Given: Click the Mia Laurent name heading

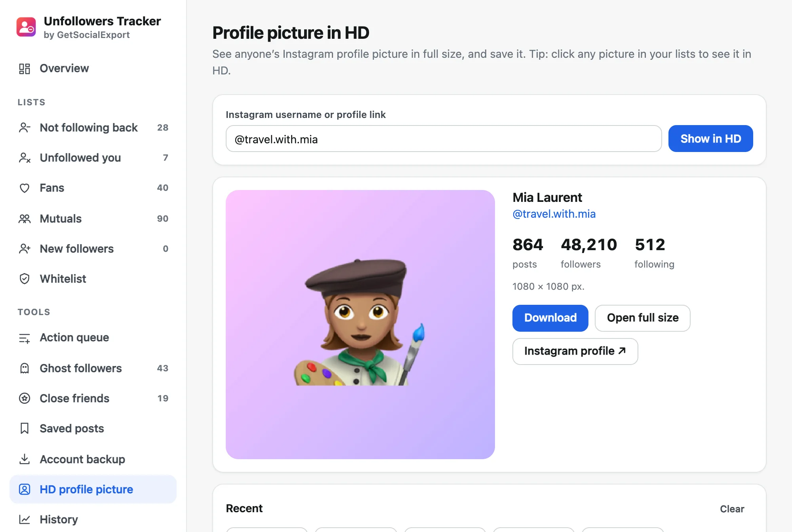Looking at the screenshot, I should coord(547,197).
